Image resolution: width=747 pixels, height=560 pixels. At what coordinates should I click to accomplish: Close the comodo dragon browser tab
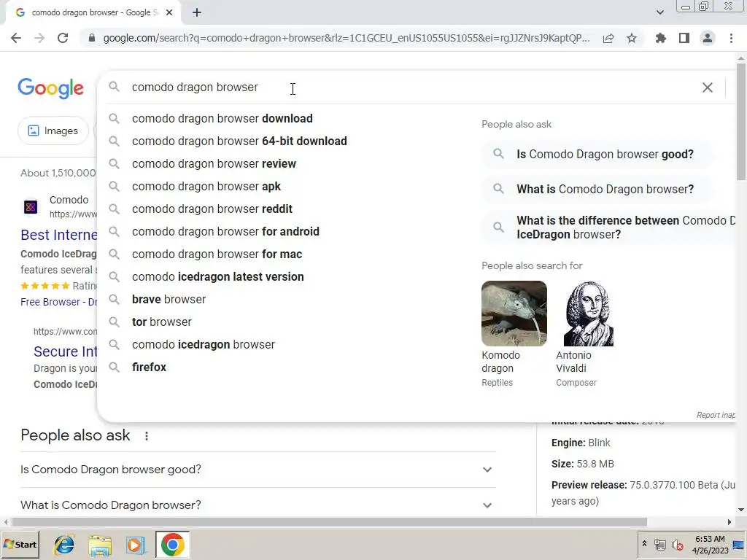pos(169,12)
